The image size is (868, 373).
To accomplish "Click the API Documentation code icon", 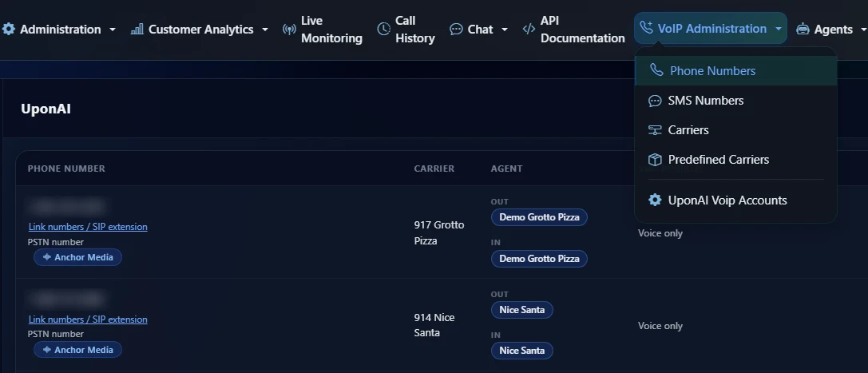I will 529,29.
